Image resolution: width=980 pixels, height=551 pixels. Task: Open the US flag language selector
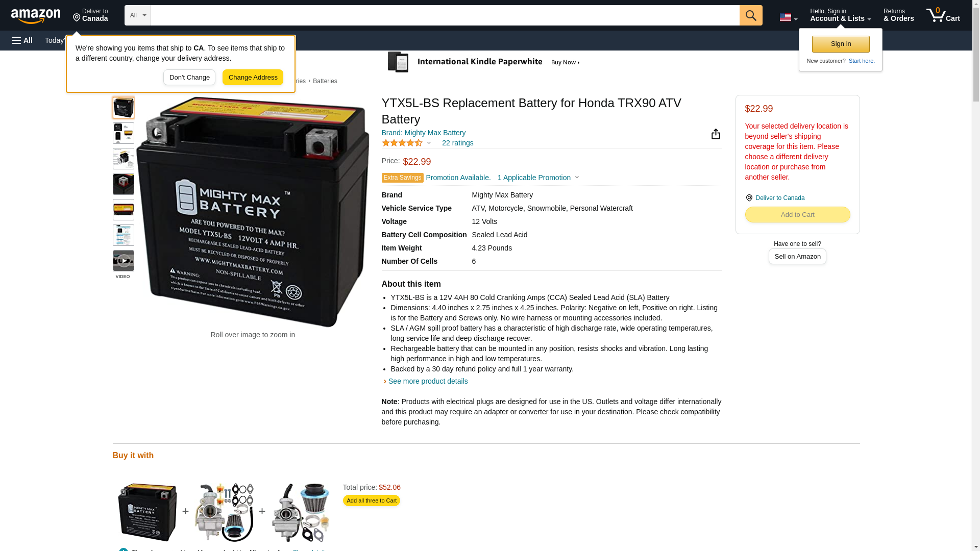pyautogui.click(x=788, y=17)
